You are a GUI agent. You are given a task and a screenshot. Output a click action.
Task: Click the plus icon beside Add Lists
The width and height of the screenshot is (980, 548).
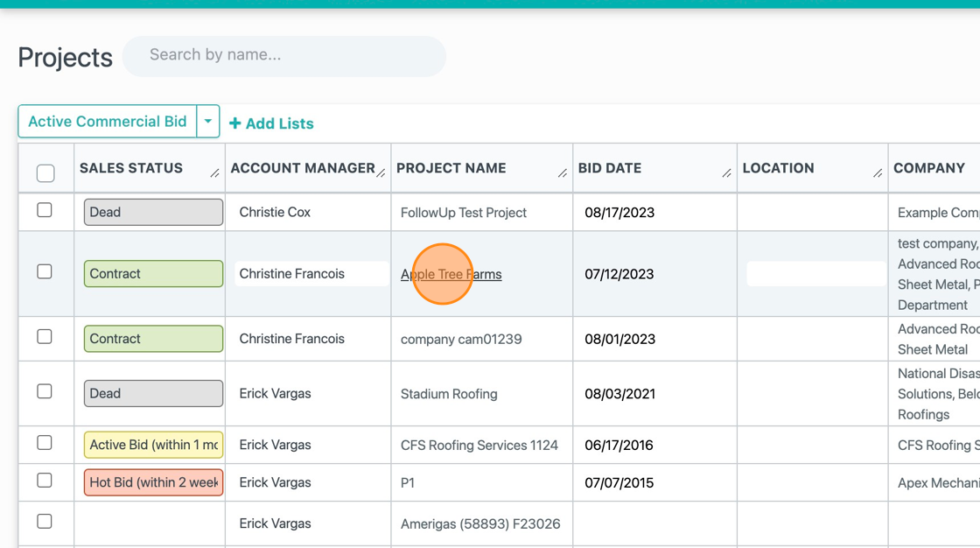coord(235,123)
